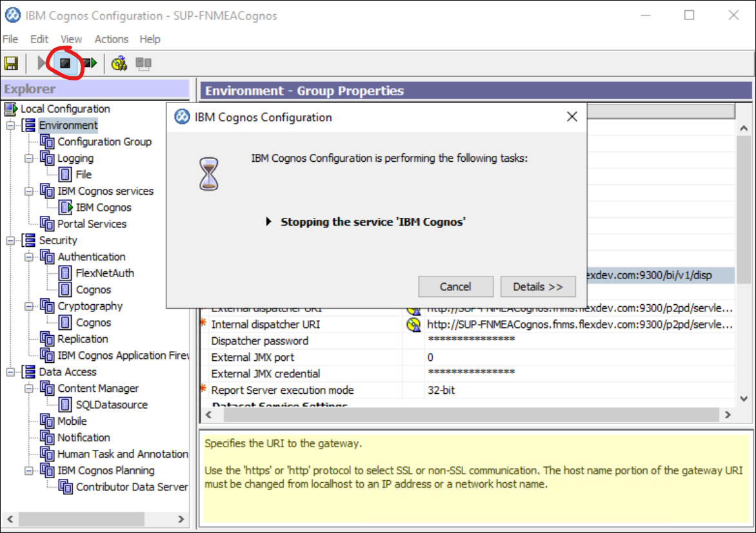Select Human Task and Annotation item
Image resolution: width=756 pixels, height=533 pixels.
pos(123,454)
